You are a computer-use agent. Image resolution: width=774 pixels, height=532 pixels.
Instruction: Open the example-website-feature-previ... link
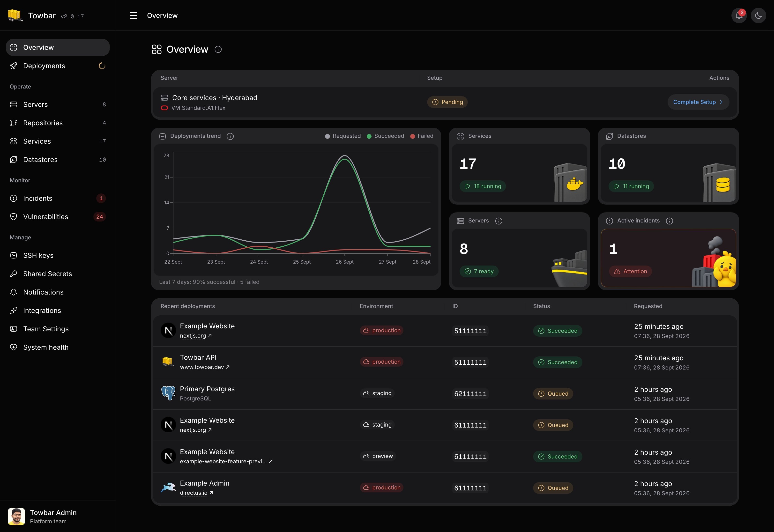[226, 461]
